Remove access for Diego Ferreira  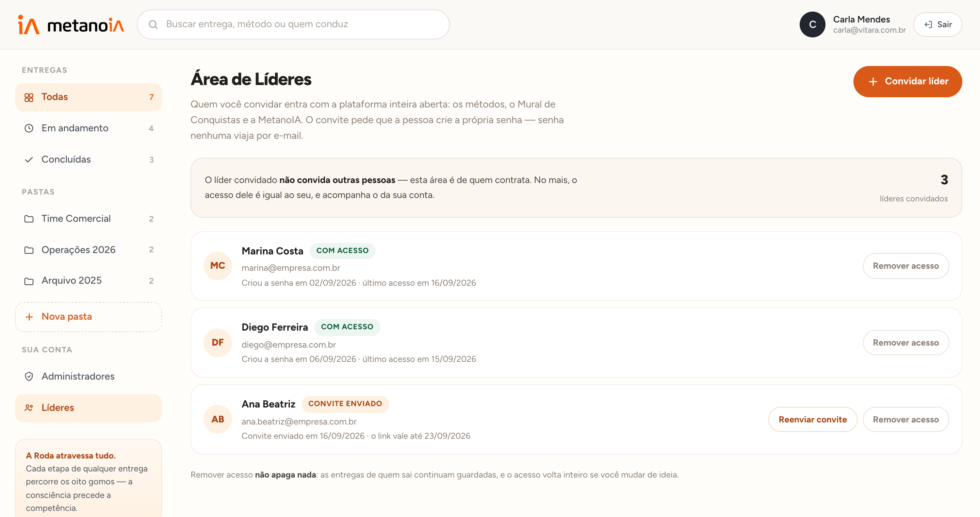pyautogui.click(x=906, y=343)
